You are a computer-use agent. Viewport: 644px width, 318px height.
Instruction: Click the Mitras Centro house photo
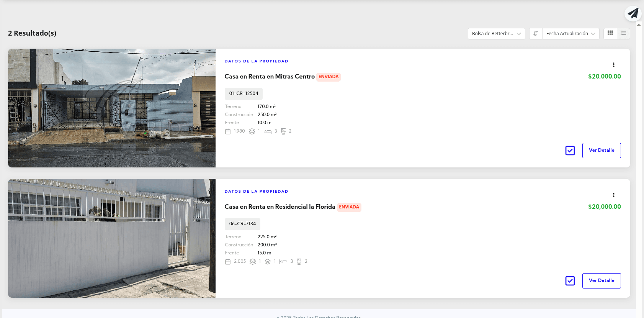(x=112, y=108)
